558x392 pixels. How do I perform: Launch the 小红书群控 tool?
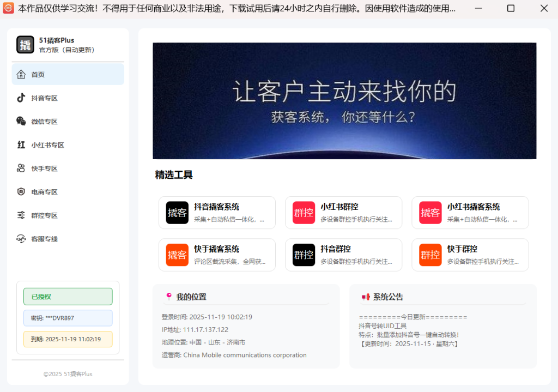[x=343, y=213]
